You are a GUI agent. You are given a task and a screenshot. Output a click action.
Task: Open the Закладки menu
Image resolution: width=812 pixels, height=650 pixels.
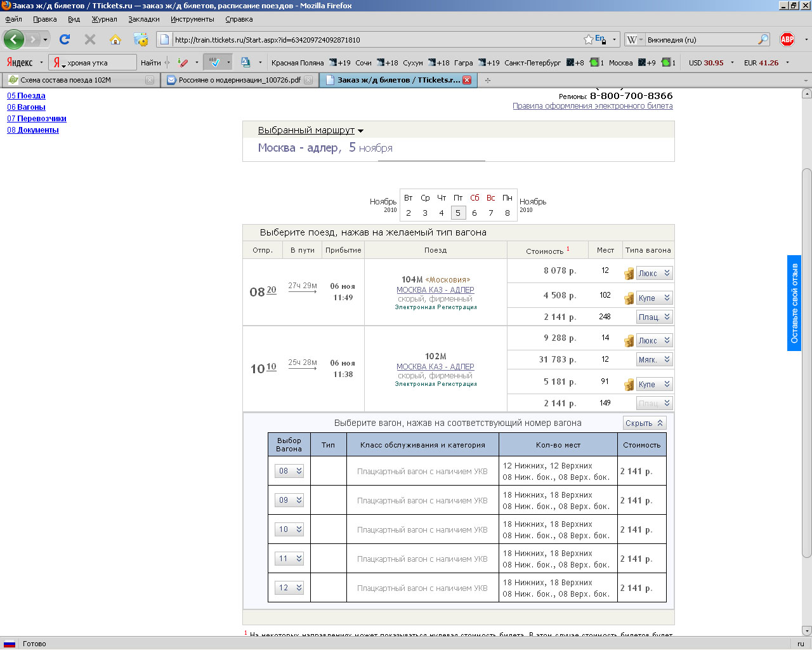click(x=143, y=19)
